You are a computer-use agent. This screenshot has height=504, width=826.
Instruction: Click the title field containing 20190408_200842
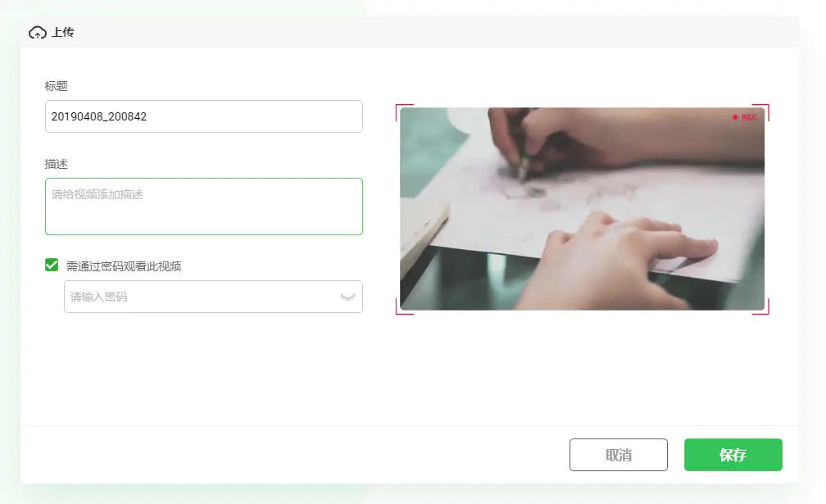pyautogui.click(x=204, y=116)
